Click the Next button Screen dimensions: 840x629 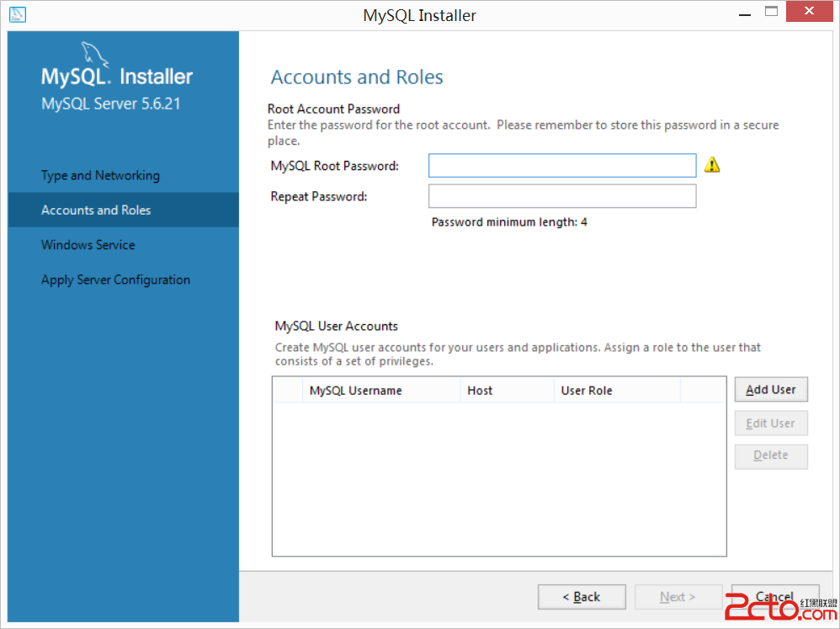678,597
